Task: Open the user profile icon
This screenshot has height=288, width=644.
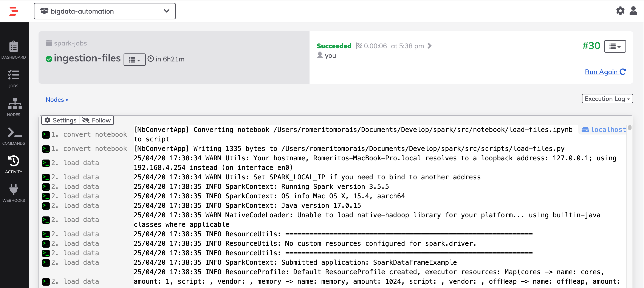Action: point(633,11)
